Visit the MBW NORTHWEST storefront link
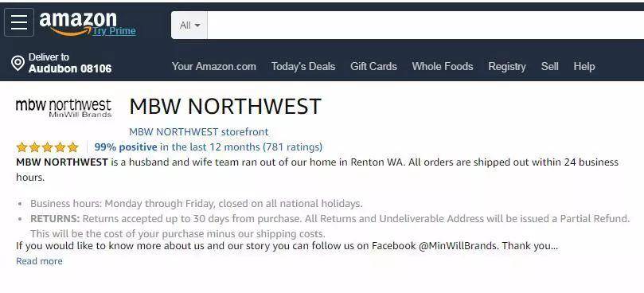This screenshot has width=644, height=293. 199,132
